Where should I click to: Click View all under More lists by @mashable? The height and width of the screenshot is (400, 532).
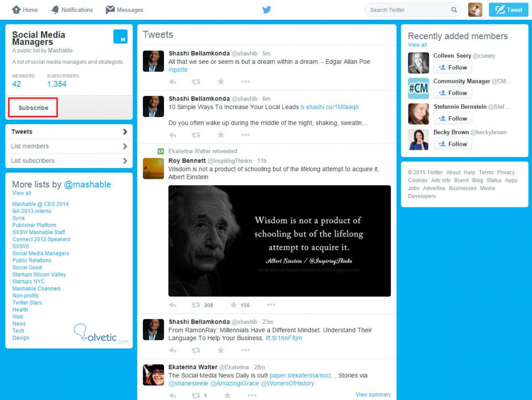[22, 193]
